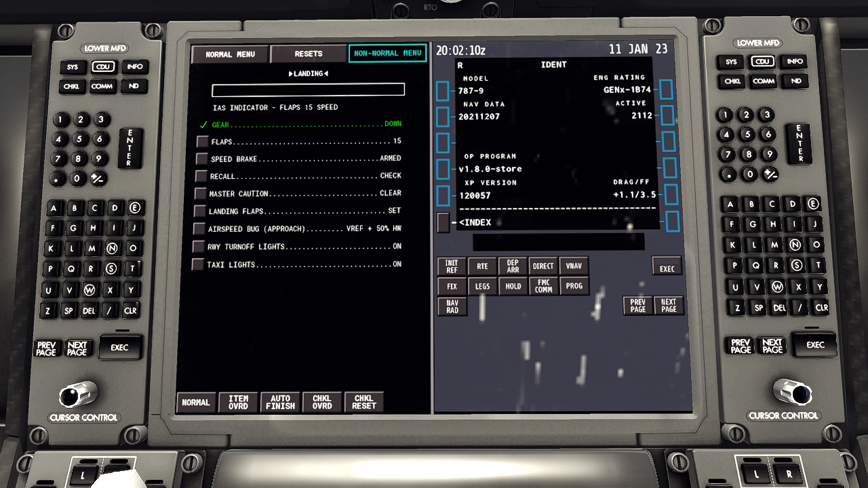The height and width of the screenshot is (488, 868).
Task: Check the RECALL item box
Action: (201, 176)
